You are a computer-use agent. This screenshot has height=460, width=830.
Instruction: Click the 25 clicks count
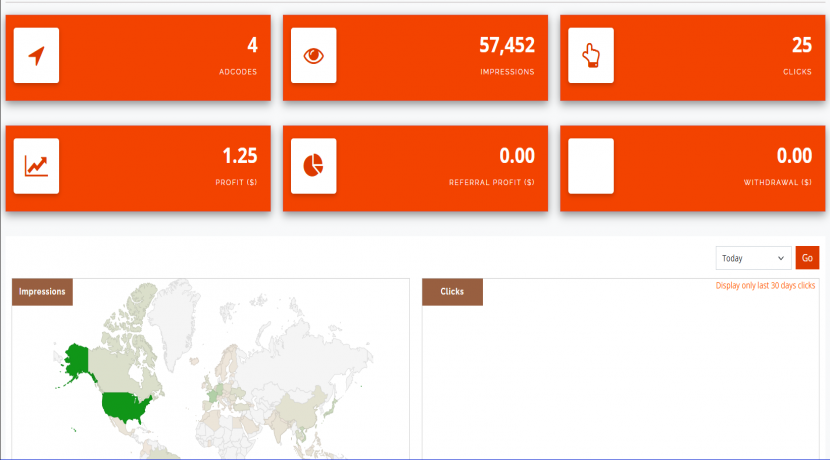(800, 45)
